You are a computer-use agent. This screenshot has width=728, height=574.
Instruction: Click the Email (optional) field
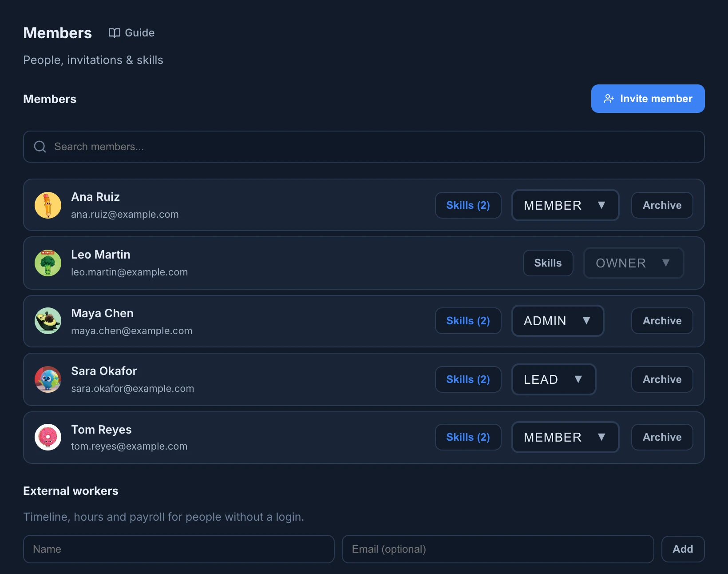tap(498, 549)
